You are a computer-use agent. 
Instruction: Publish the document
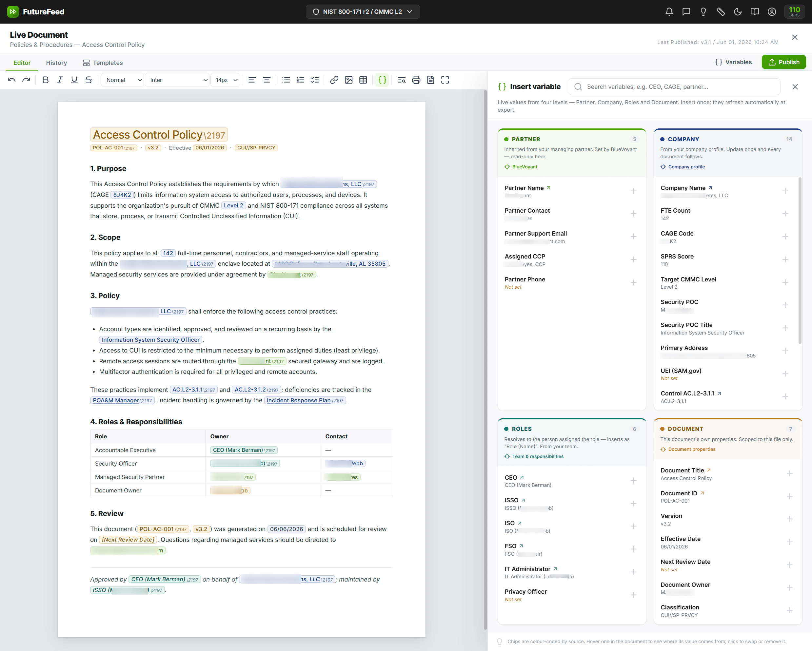click(783, 62)
